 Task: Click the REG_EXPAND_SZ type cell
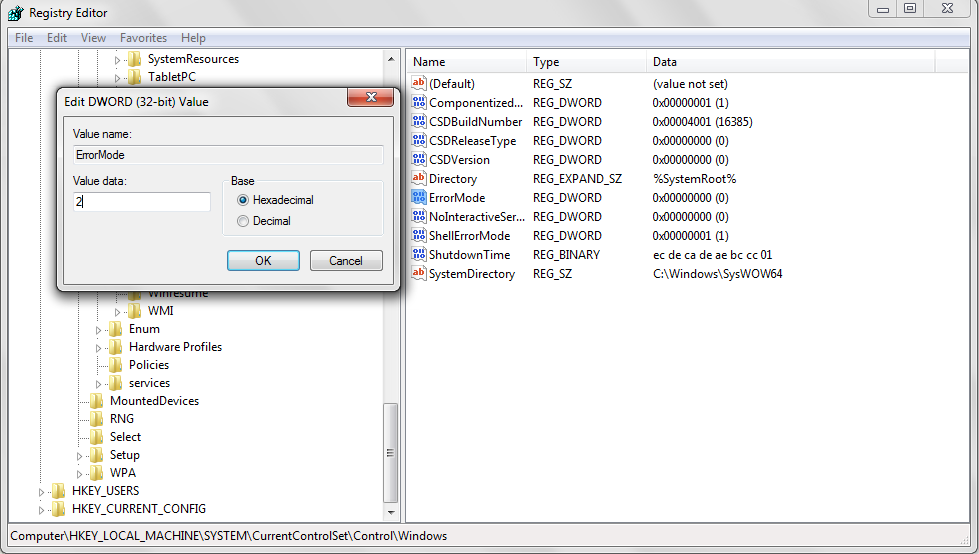577,179
